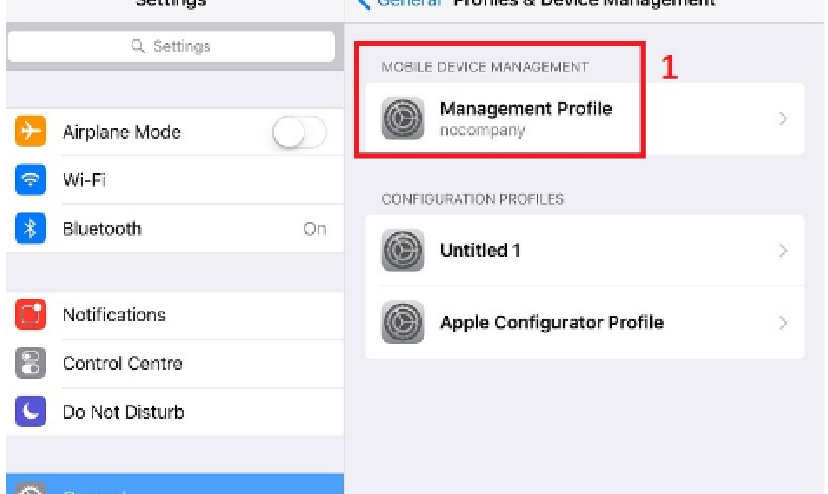Screen dimensions: 828x494
Task: Toggle the Airplane Mode switch
Action: pyautogui.click(x=299, y=132)
